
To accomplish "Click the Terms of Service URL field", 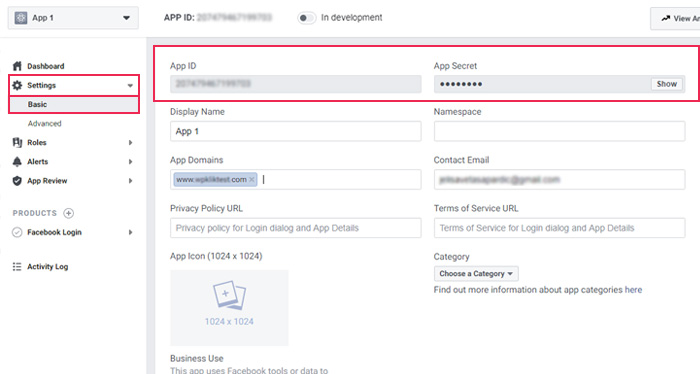I will (x=559, y=228).
